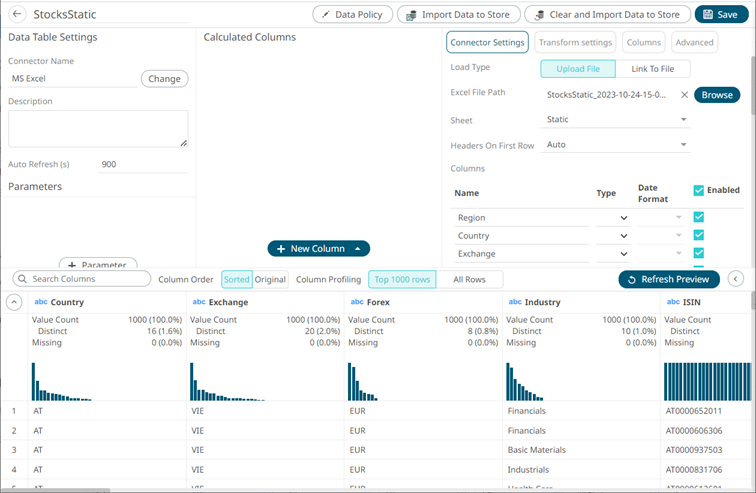Click the Refresh Preview button

pos(669,280)
